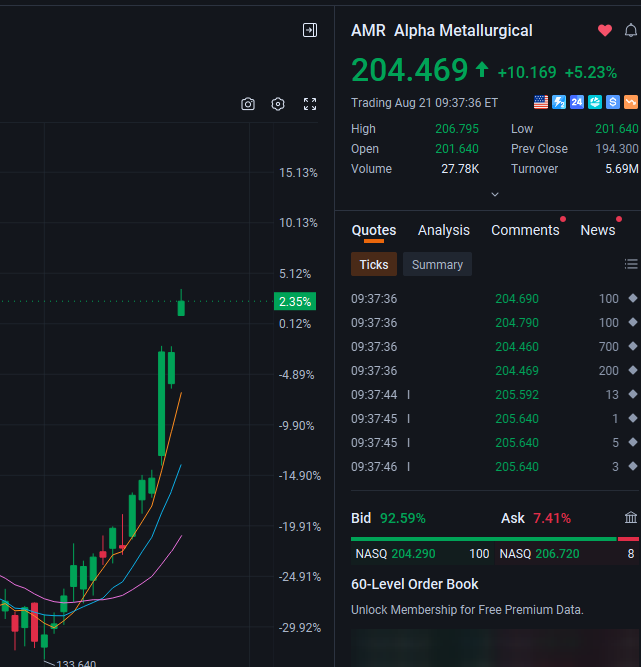
Task: Click the Prev Close value 194.300
Action: [x=617, y=148]
